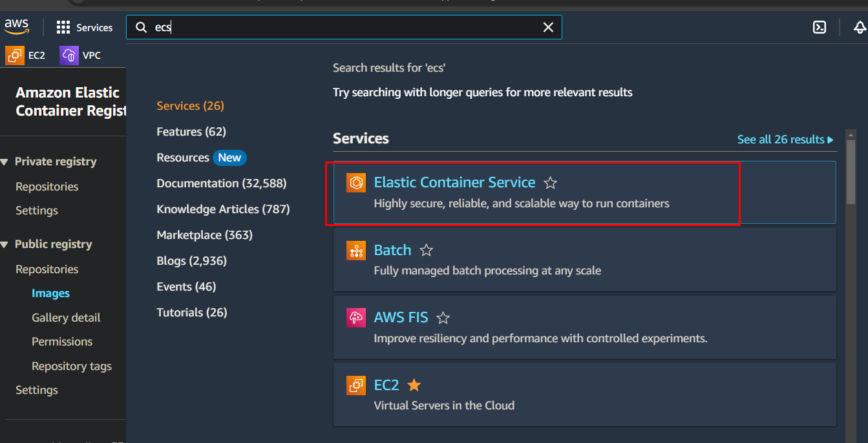Favorite Batch using its star
868x443 pixels.
pos(426,250)
